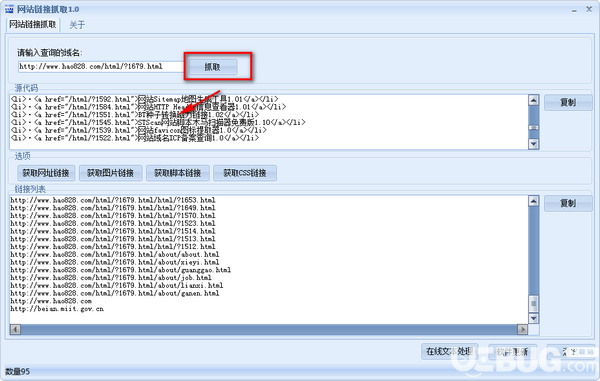Select link ending about/guanggao.html

coord(121,270)
